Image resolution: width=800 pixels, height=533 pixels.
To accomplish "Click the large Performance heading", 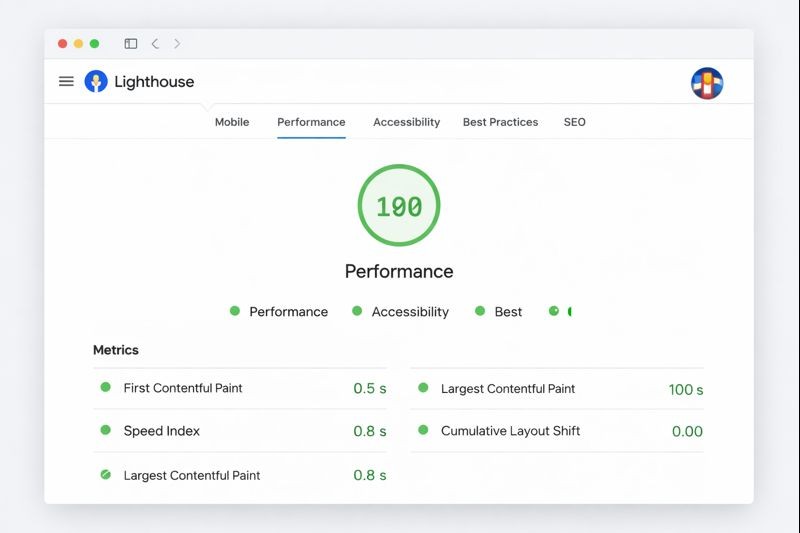I will click(x=399, y=271).
